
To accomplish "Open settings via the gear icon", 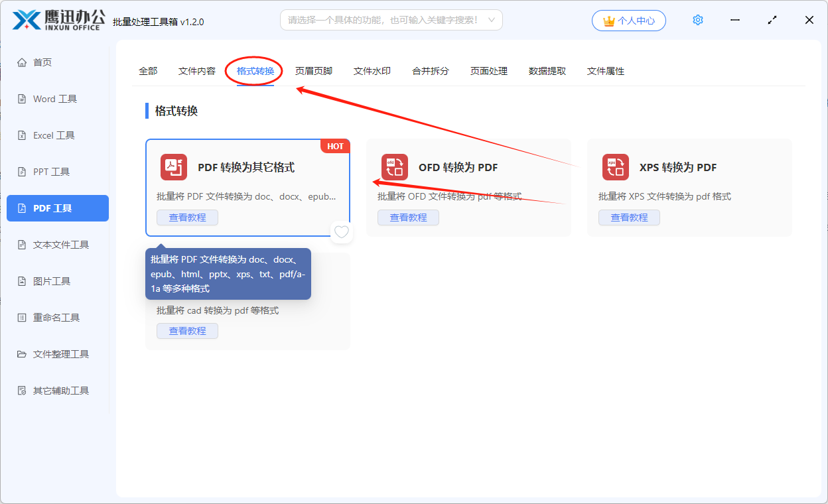I will (x=697, y=21).
